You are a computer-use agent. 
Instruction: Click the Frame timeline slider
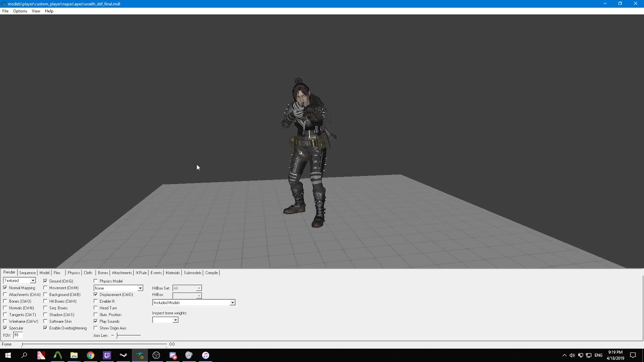(94, 344)
